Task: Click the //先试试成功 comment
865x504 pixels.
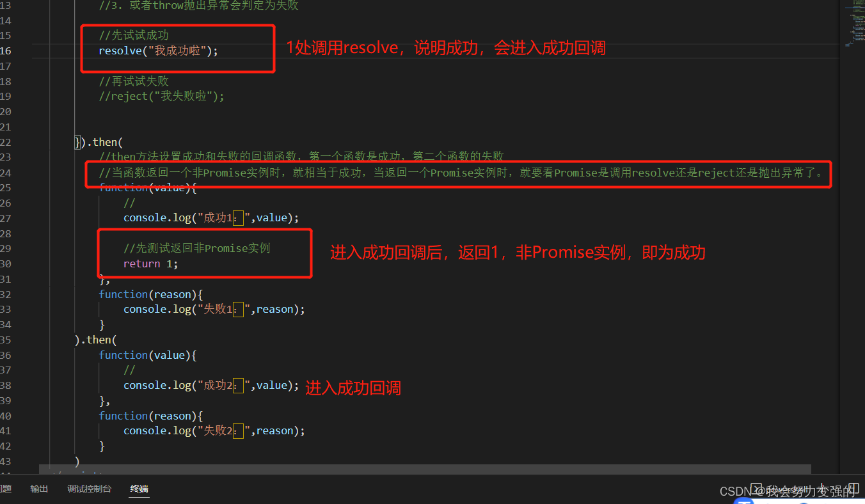Action: point(134,35)
